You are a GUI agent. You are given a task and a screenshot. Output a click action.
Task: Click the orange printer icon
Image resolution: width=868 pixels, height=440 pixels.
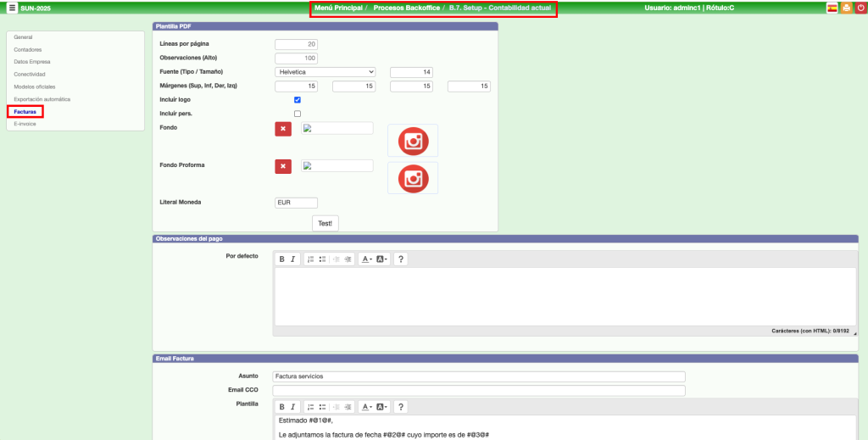click(846, 8)
